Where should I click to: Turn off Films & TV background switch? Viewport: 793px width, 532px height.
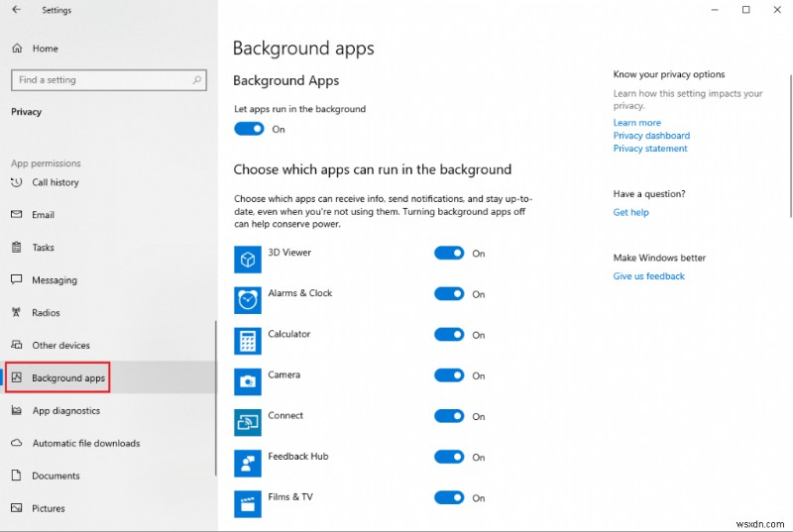click(x=449, y=497)
